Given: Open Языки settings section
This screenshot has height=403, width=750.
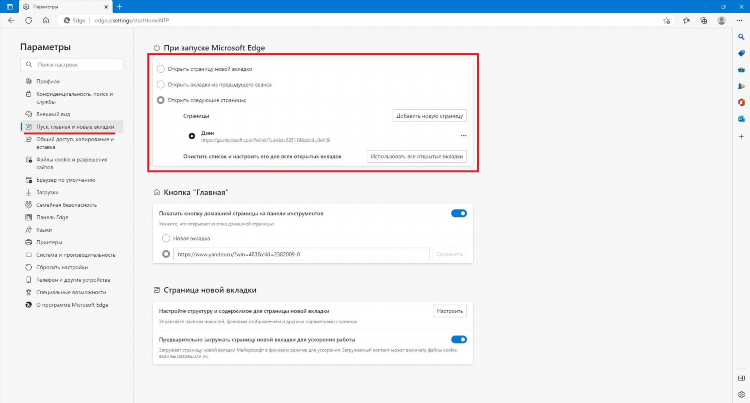Looking at the screenshot, I should pos(72,230).
